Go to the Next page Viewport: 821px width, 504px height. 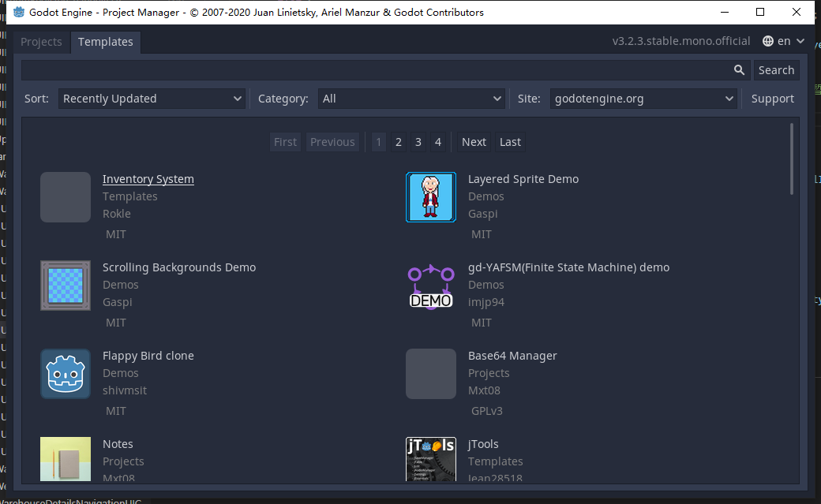point(474,142)
